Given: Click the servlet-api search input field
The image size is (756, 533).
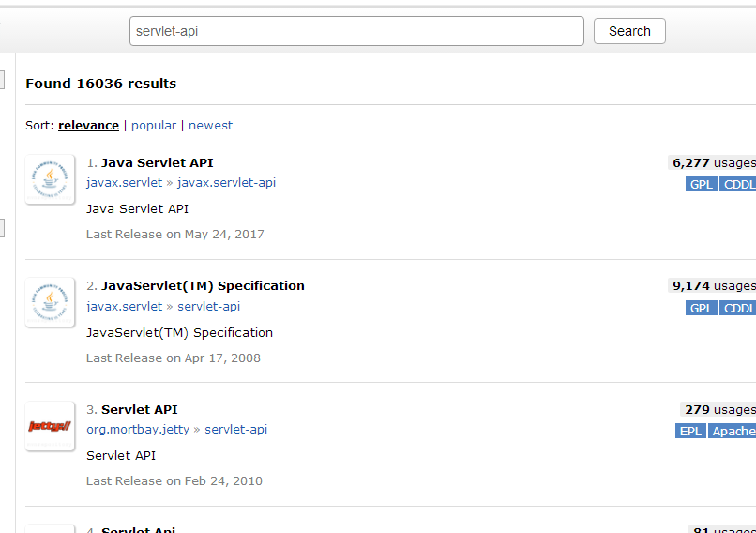Looking at the screenshot, I should tap(356, 31).
